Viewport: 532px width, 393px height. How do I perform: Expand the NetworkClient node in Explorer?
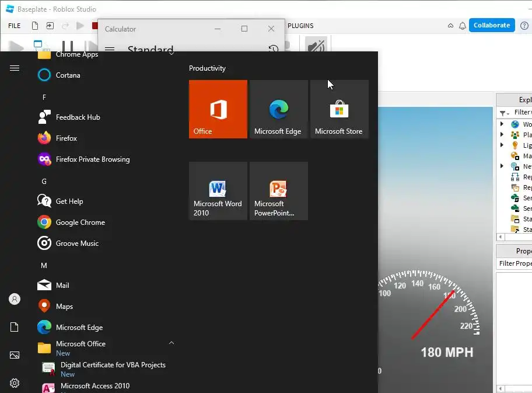coord(502,166)
